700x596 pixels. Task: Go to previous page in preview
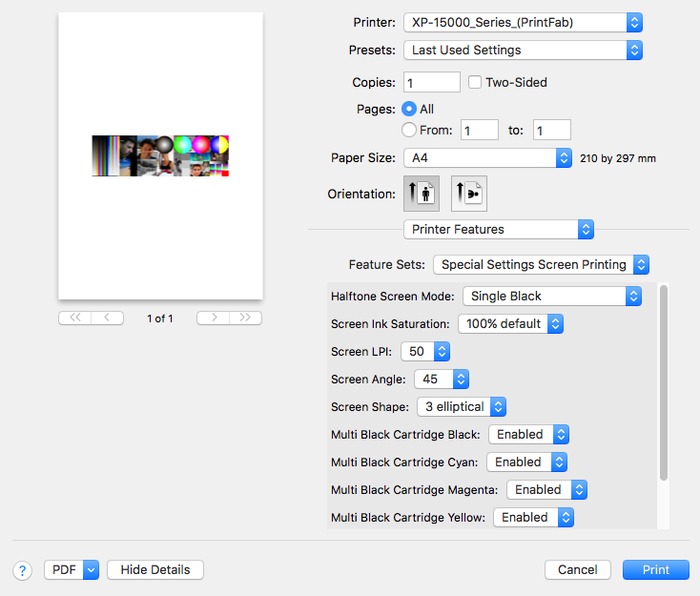[108, 318]
